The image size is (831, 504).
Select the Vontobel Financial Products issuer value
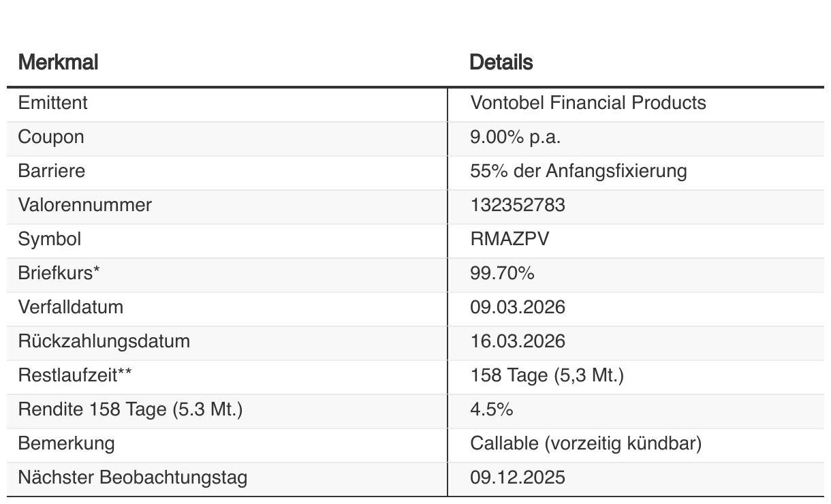pos(588,103)
